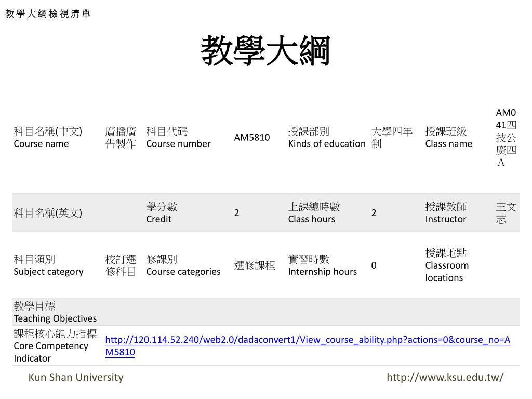Click the http://www.ksu.edu.tw/ footer text
This screenshot has height=399, width=532.
(445, 377)
